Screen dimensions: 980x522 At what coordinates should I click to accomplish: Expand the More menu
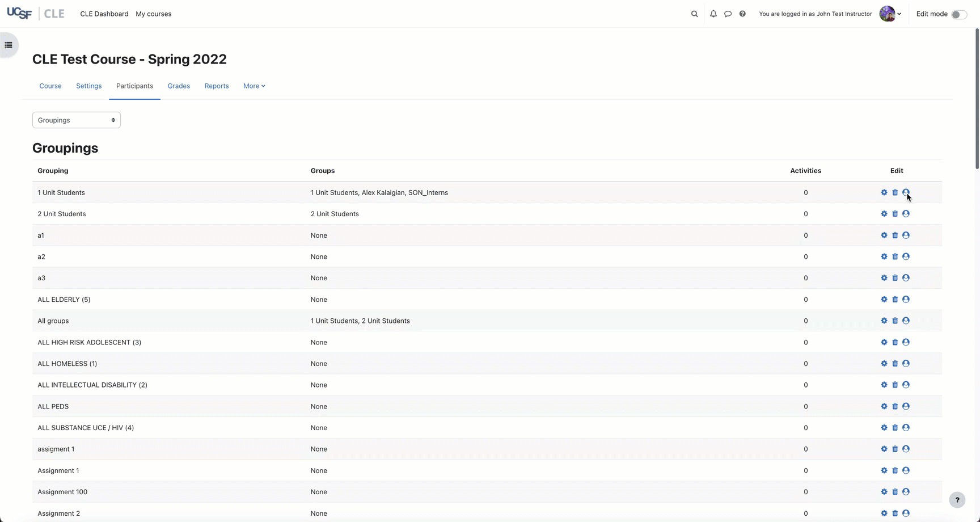[254, 86]
